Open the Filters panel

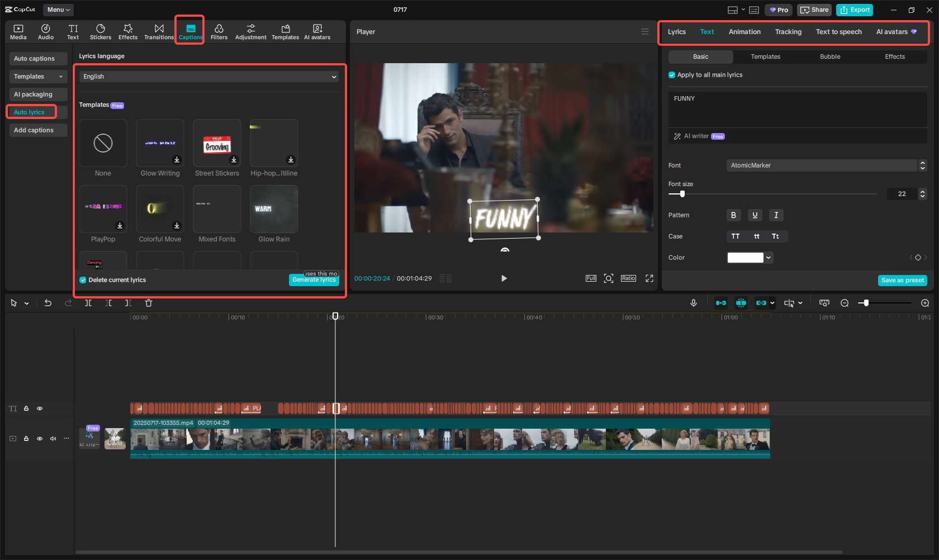point(219,32)
